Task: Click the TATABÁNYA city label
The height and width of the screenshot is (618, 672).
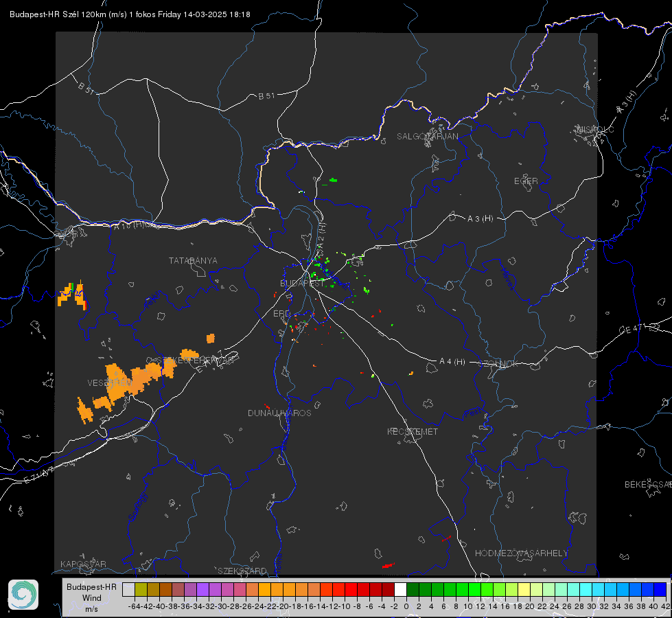Action: [x=193, y=260]
